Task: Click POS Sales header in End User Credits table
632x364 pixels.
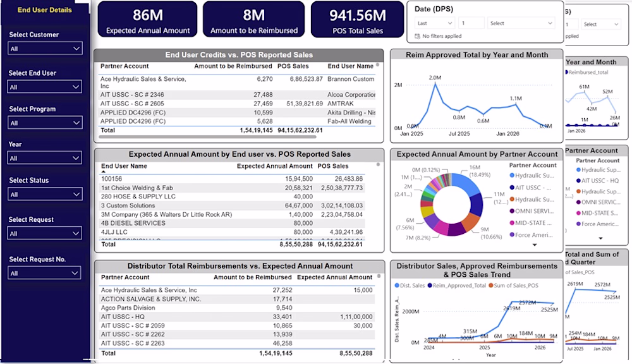Action: [x=293, y=66]
